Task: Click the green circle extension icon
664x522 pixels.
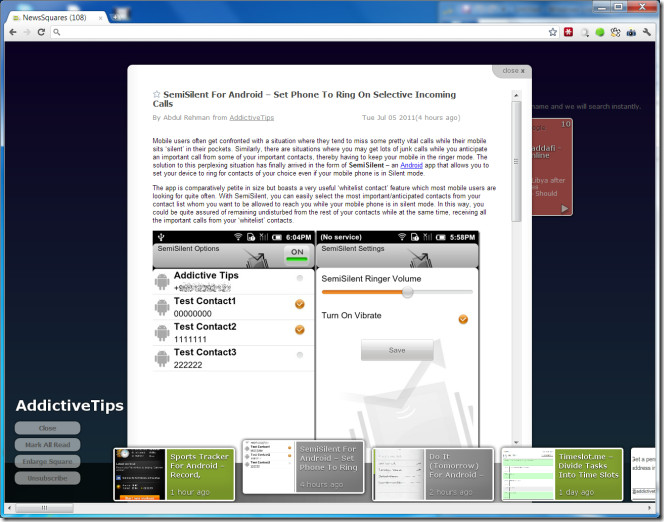Action: coord(600,32)
